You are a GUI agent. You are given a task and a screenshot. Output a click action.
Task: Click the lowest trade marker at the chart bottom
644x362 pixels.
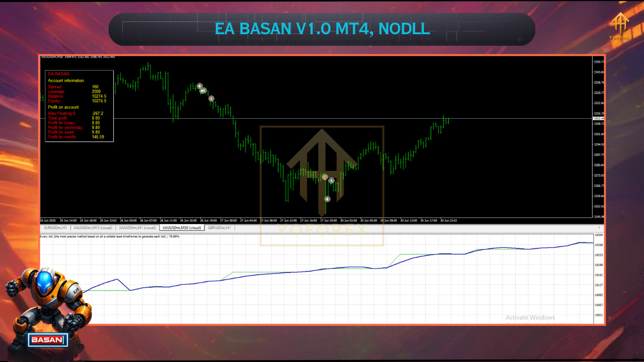pos(327,199)
